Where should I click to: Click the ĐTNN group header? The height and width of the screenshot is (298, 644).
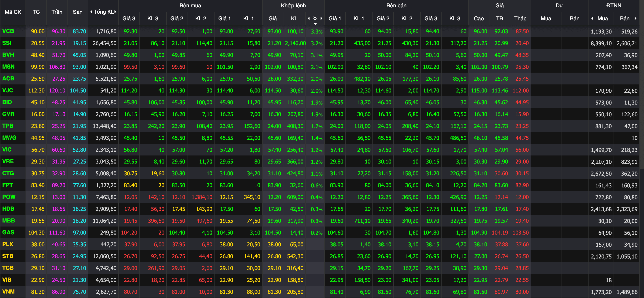click(614, 6)
